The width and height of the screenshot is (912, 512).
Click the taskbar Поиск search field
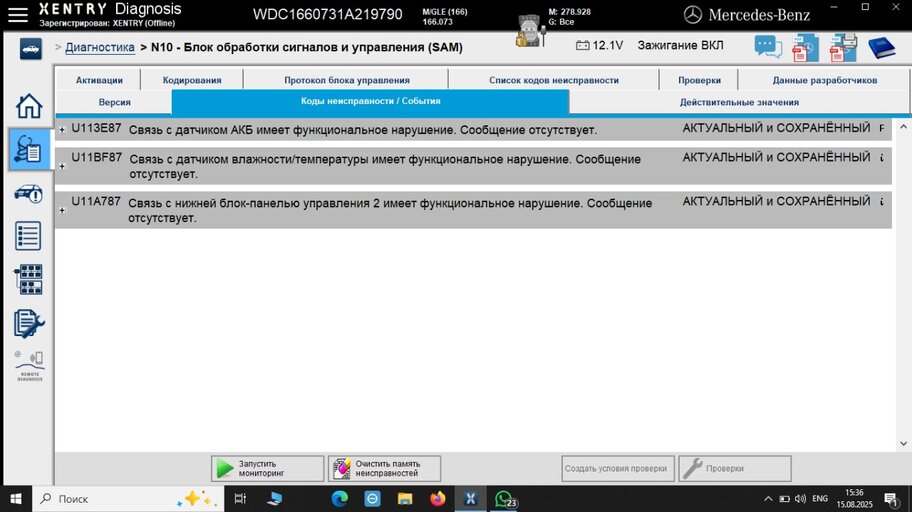click(128, 499)
